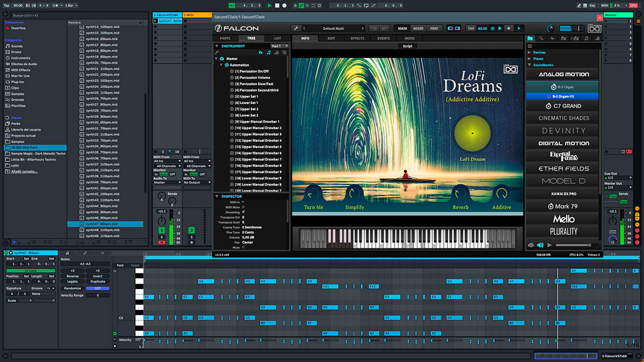Toggle the speaker audition icon in browser footer
644x362 pixels.
point(540,245)
